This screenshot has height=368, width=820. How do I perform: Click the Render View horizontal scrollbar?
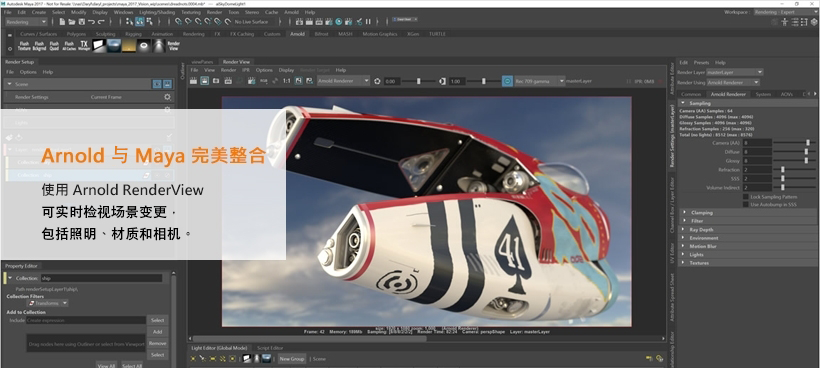coord(311,338)
